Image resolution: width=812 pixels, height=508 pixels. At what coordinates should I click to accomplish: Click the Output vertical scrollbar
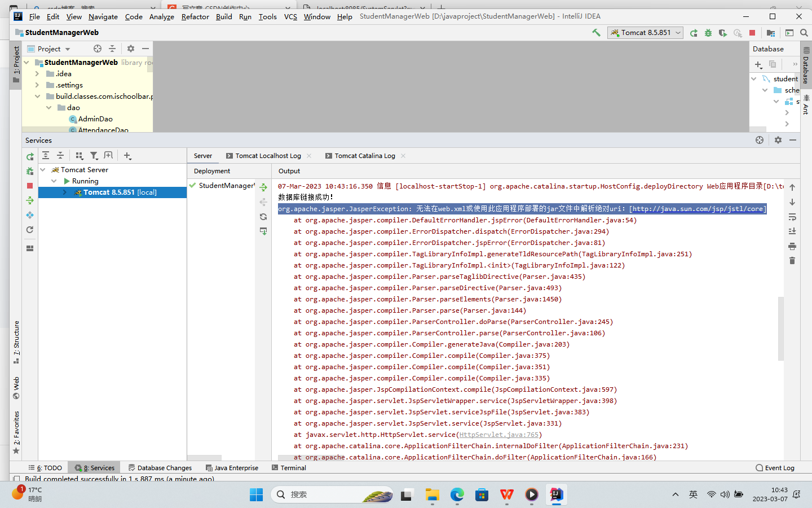(x=781, y=329)
